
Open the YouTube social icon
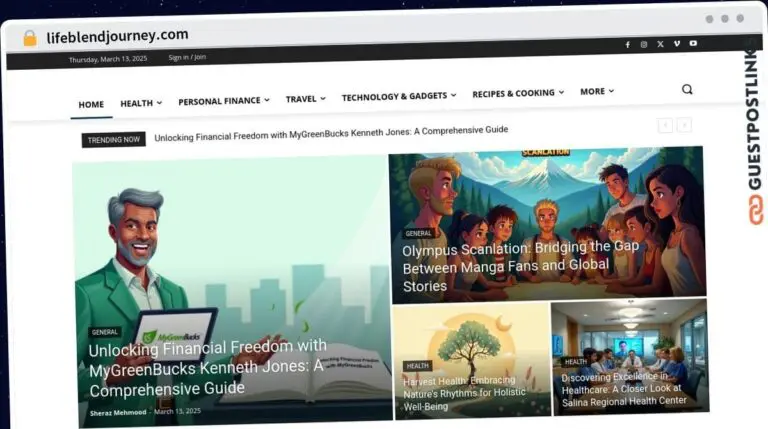tap(693, 43)
